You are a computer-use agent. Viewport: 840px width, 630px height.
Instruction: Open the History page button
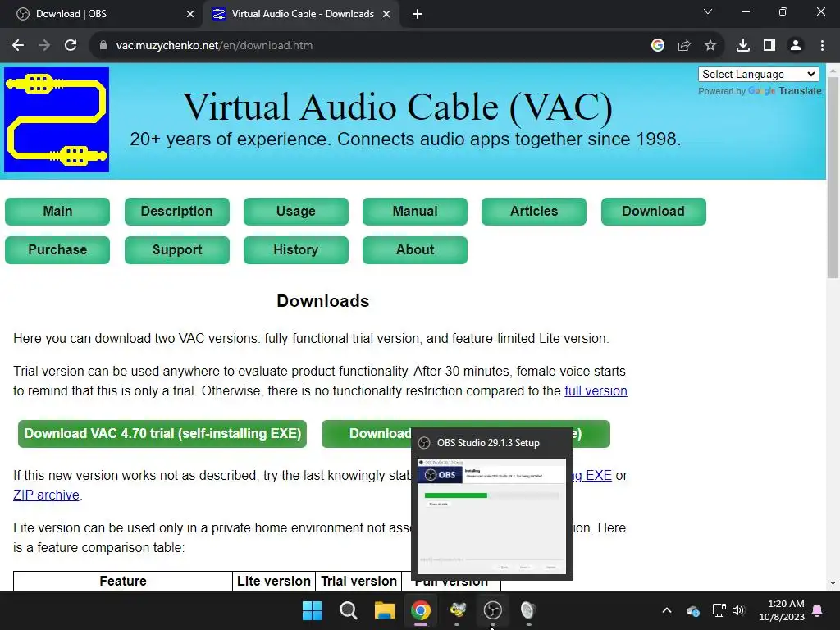pyautogui.click(x=295, y=249)
